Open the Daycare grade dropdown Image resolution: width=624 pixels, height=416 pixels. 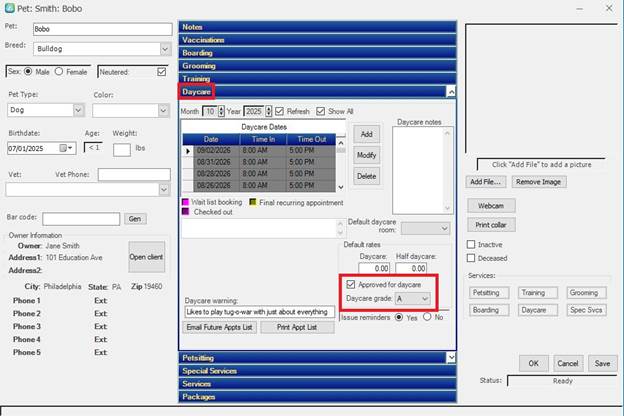point(425,299)
